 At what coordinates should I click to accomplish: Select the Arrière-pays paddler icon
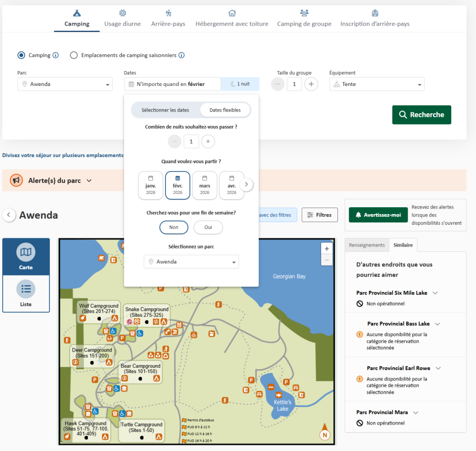[x=168, y=13]
